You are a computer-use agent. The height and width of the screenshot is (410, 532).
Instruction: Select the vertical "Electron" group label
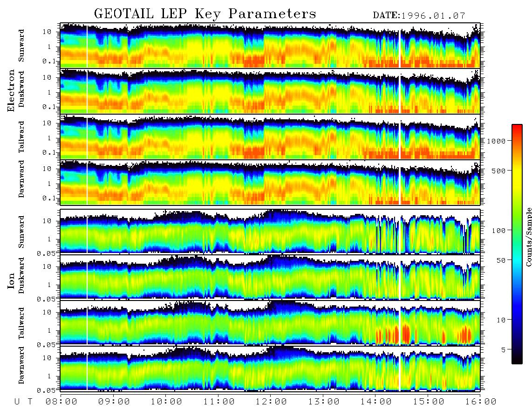tap(11, 90)
